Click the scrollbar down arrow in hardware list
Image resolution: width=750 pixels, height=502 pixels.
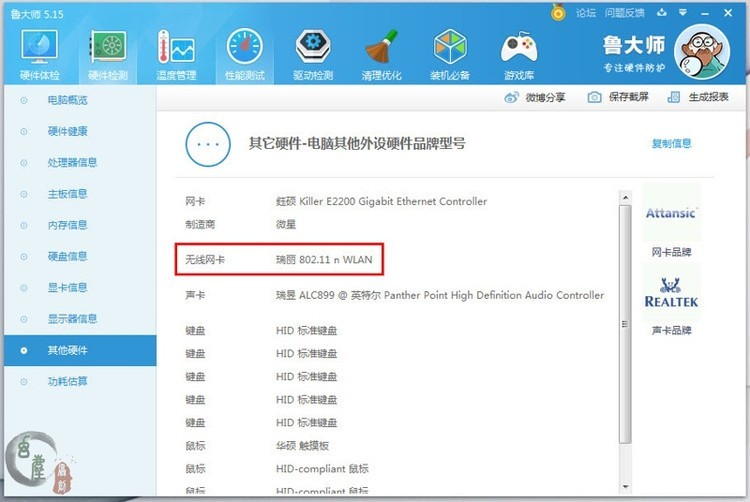[625, 487]
